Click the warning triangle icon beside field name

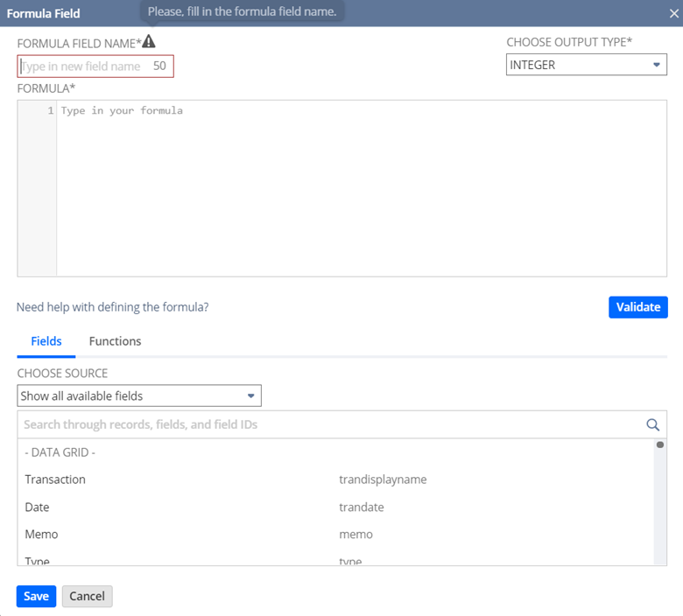[149, 41]
